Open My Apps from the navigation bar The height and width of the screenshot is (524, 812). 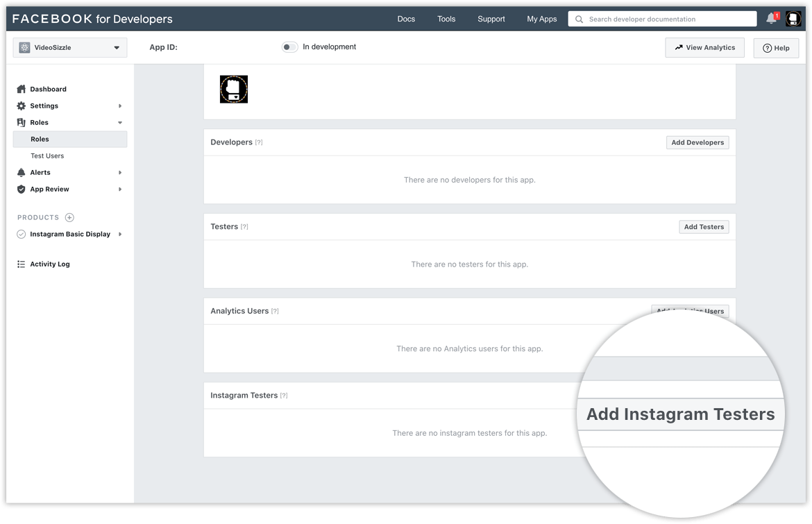tap(541, 19)
